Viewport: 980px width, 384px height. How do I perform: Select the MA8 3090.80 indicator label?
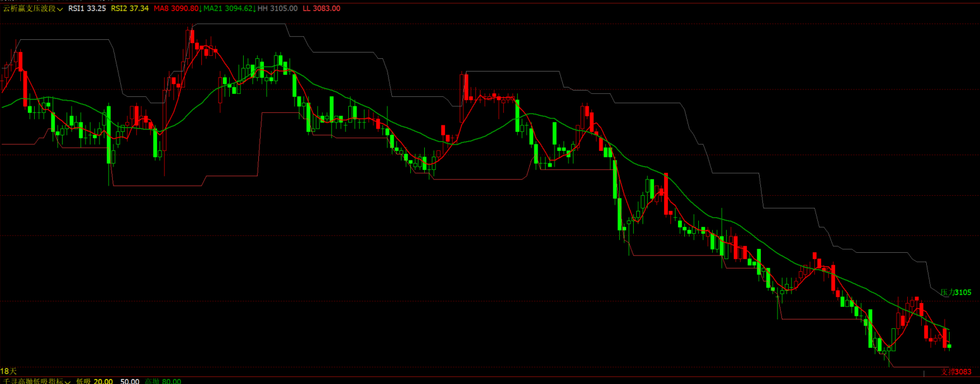[x=175, y=8]
